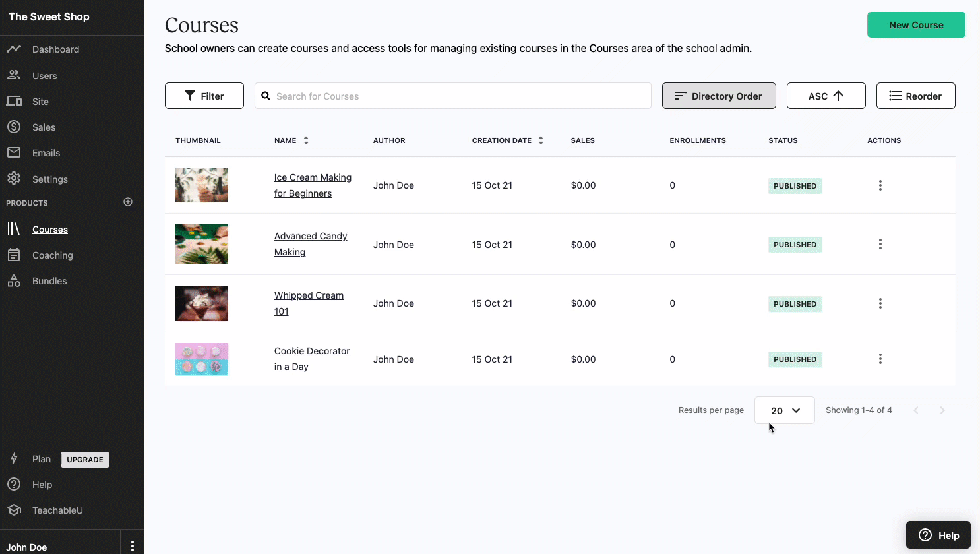Click the New Course button
The width and height of the screenshot is (980, 554).
click(916, 25)
